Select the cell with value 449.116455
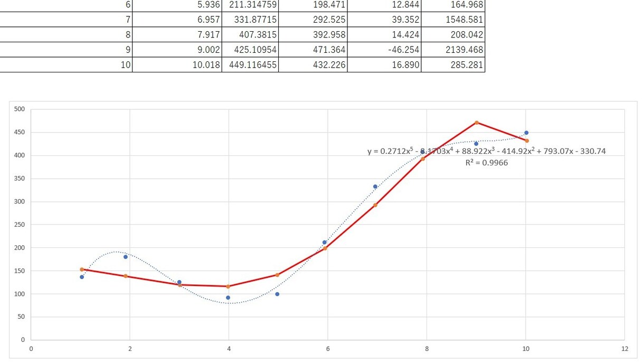Viewport: 644px width, 362px height. [x=250, y=64]
